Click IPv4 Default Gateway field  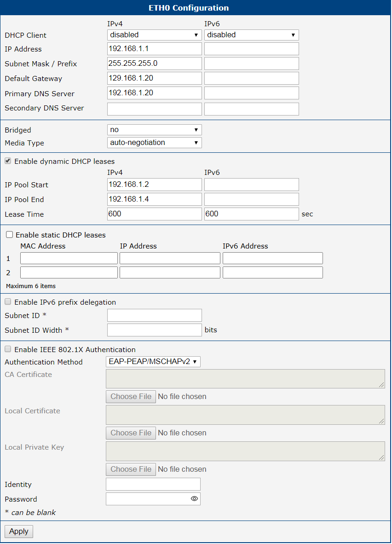[x=155, y=78]
